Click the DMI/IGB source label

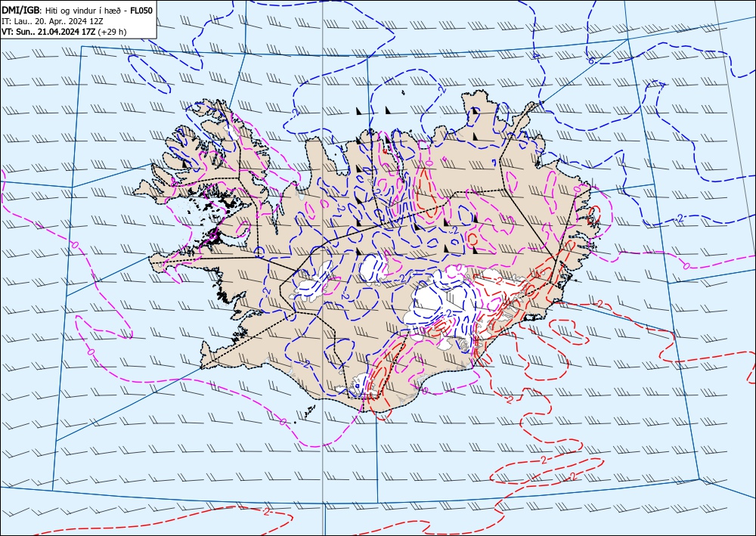coord(21,10)
